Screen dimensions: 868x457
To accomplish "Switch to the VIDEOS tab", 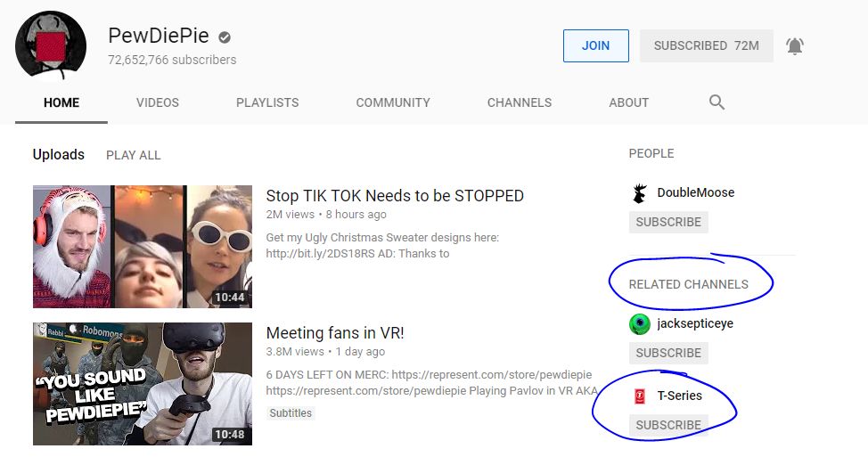I will coord(158,102).
